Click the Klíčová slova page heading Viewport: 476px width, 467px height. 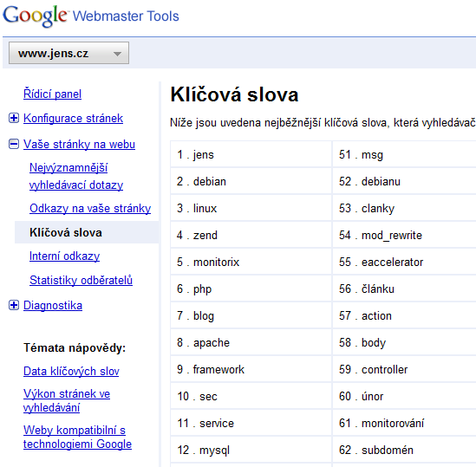234,94
